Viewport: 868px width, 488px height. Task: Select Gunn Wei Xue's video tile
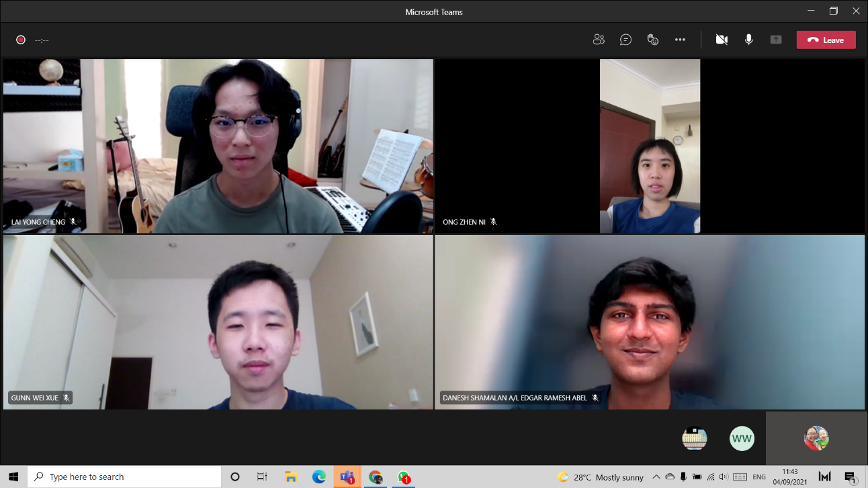(x=218, y=322)
